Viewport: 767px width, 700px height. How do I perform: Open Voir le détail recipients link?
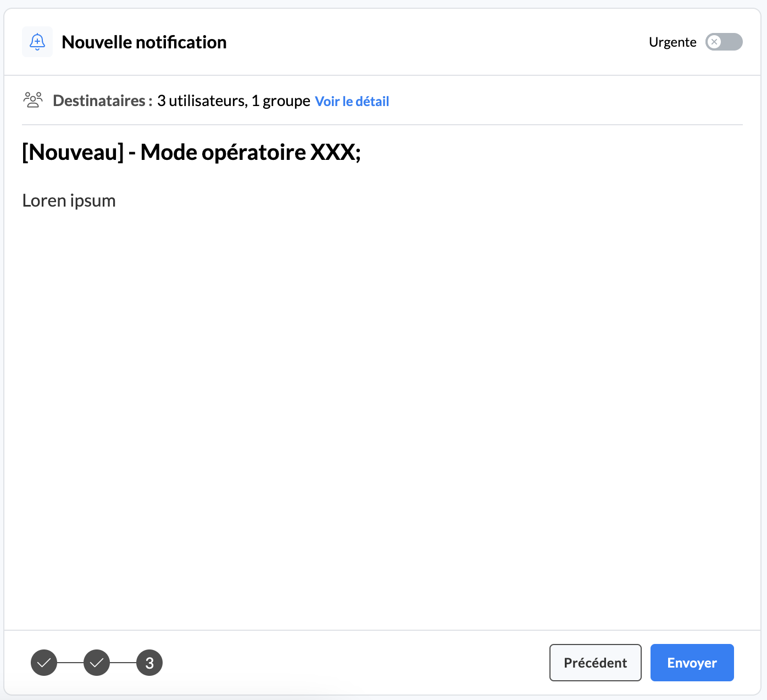tap(352, 102)
